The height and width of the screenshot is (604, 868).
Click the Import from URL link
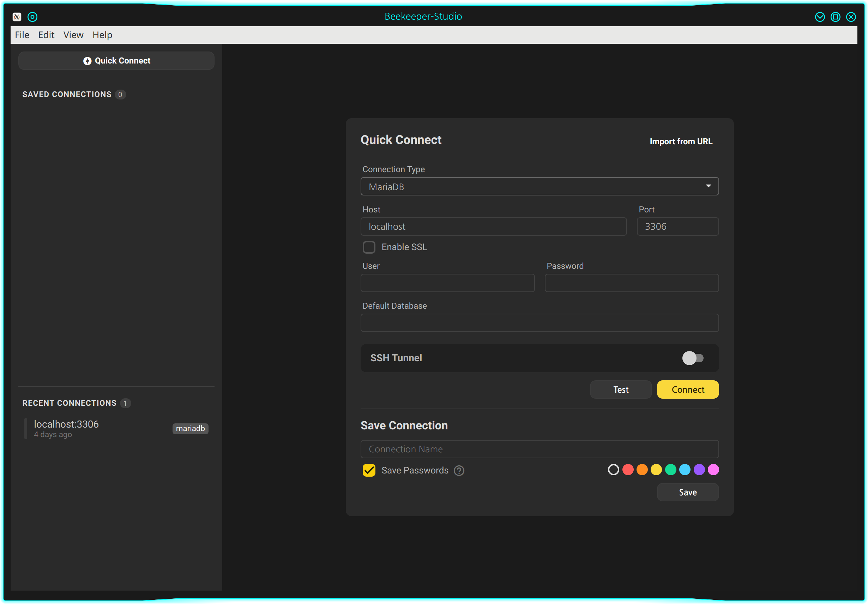tap(681, 141)
